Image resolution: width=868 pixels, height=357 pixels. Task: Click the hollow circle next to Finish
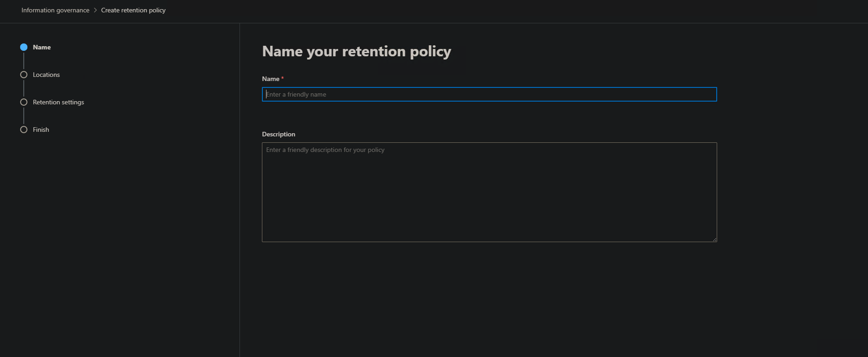point(23,129)
